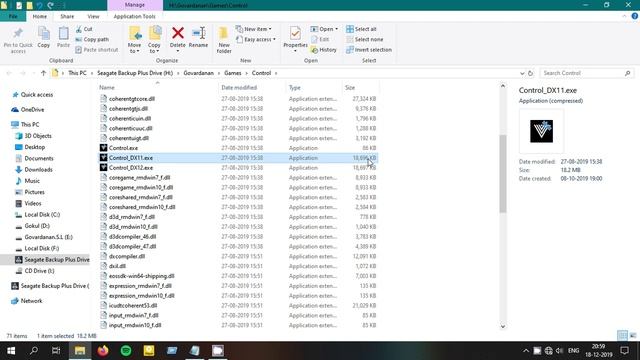Switch to the Share ribbon tab
The height and width of the screenshot is (360, 640).
pos(67,16)
